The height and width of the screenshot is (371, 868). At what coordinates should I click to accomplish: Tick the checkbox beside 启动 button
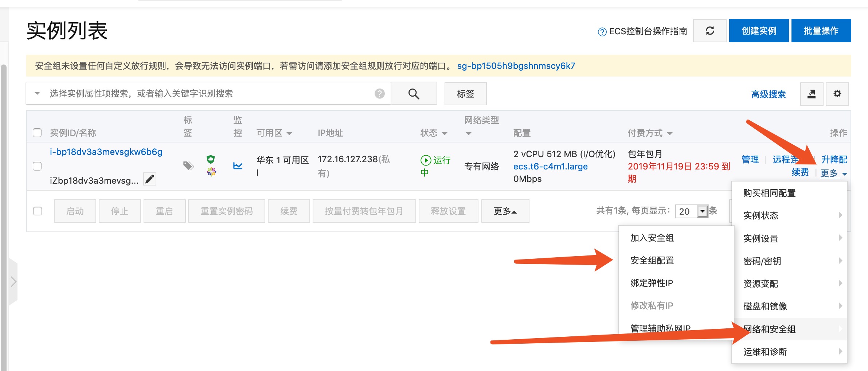(38, 211)
